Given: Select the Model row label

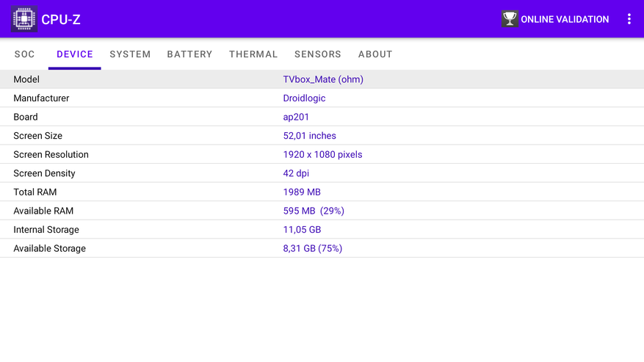Looking at the screenshot, I should (26, 79).
